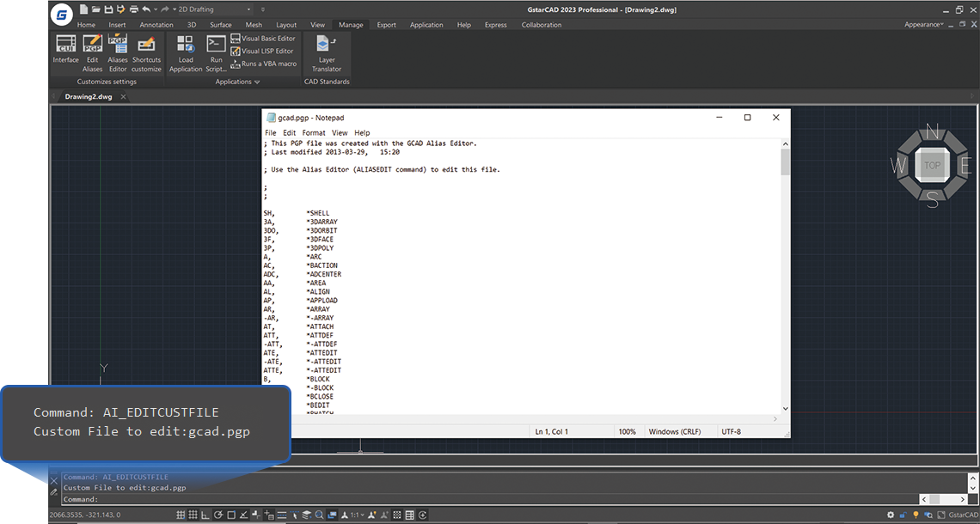980x524 pixels.
Task: Open the Help menu in Notepad
Action: point(362,132)
